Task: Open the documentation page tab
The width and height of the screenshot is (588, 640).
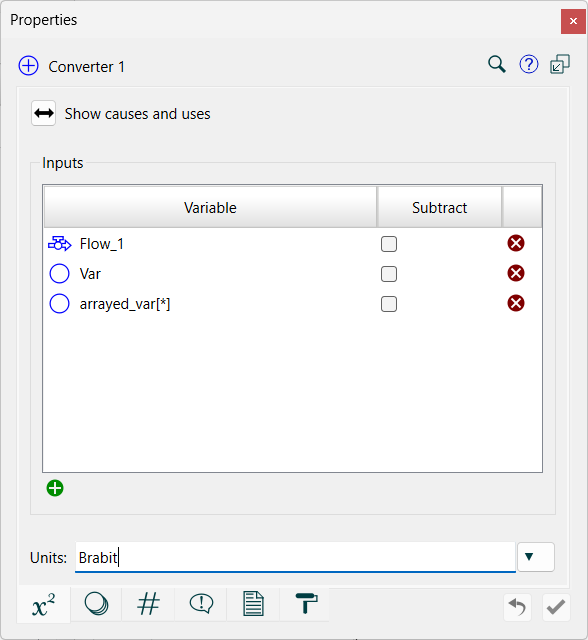Action: (253, 604)
